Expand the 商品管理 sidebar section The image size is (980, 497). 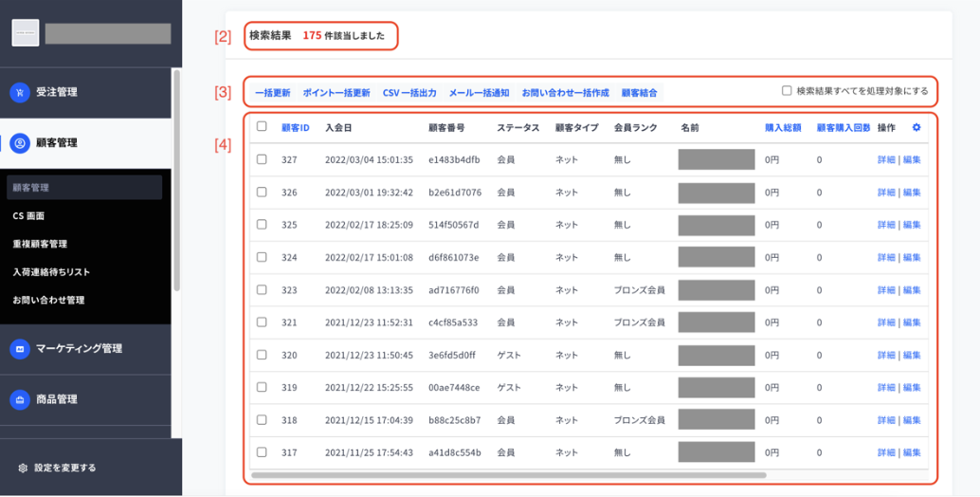pos(85,399)
